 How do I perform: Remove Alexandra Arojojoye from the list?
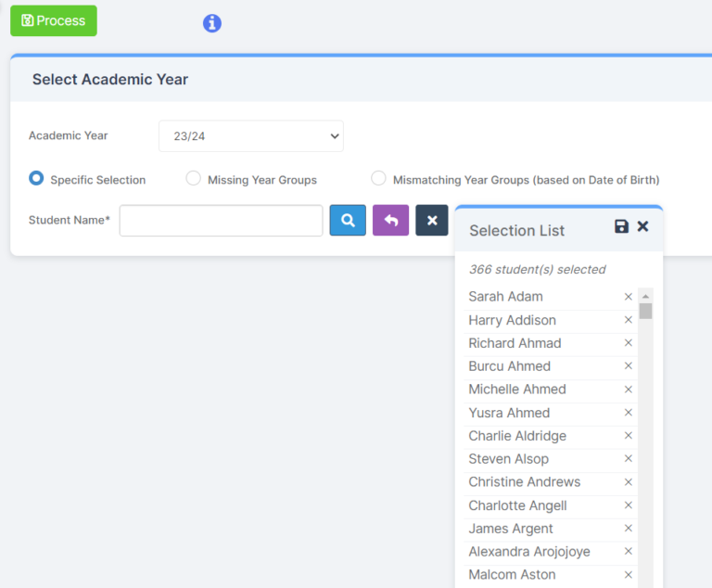pos(628,552)
